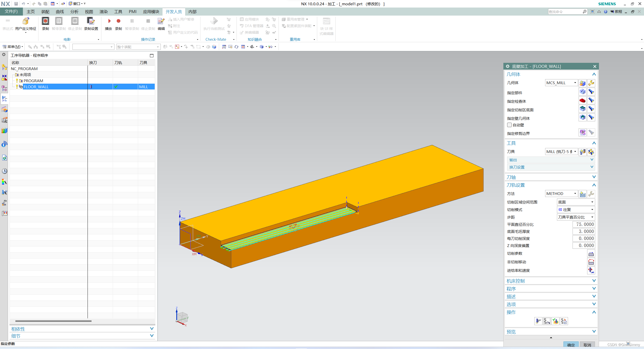The height and width of the screenshot is (349, 644).
Task: Expand the 机床控制 section
Action: click(551, 281)
